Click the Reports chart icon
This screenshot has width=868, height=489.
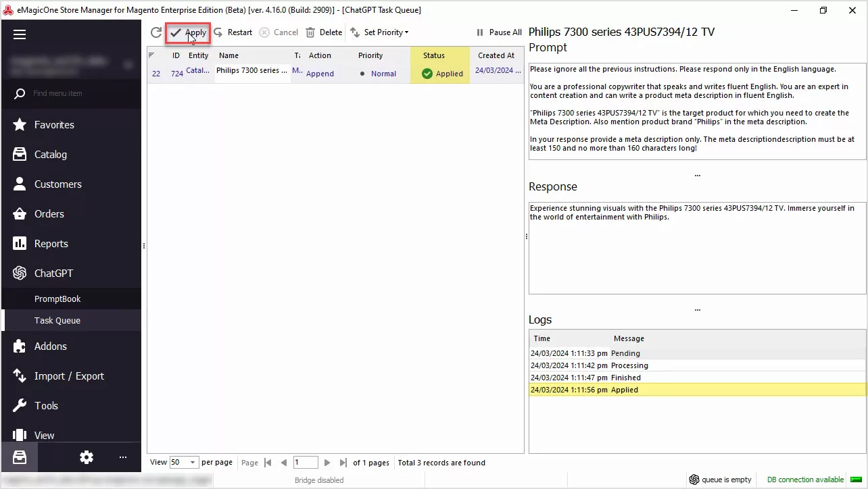click(x=20, y=244)
